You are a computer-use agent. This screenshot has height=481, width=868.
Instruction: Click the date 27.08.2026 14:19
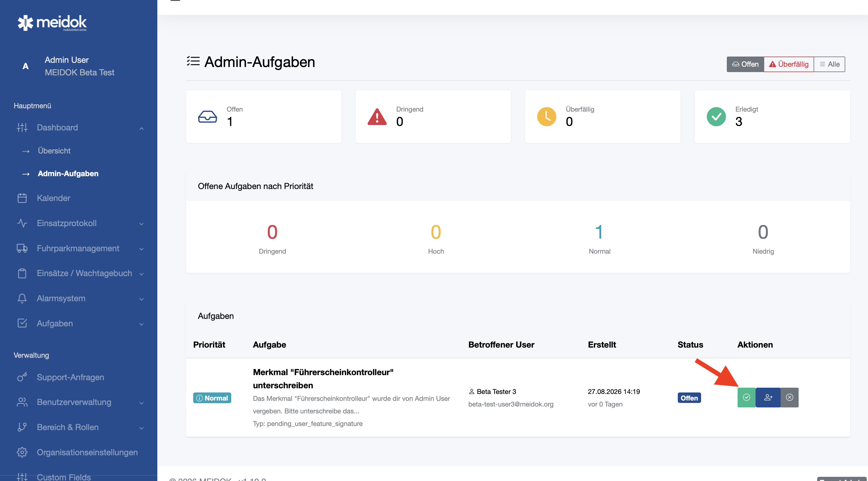click(613, 391)
